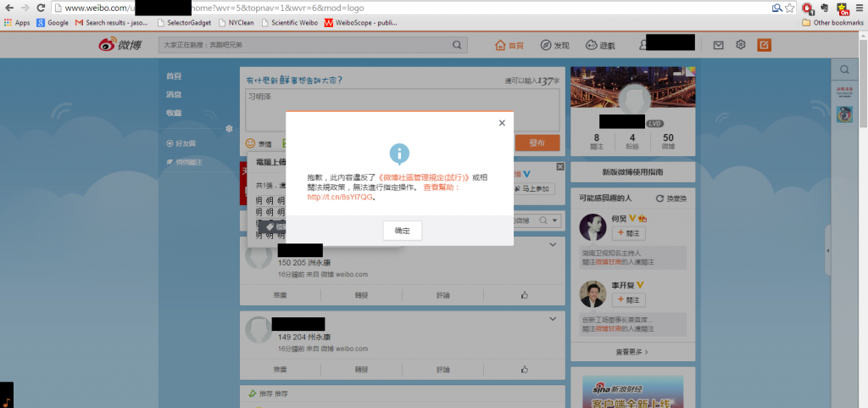Open the Weibo feed search filter dropdown
Image resolution: width=868 pixels, height=408 pixels.
click(x=556, y=221)
